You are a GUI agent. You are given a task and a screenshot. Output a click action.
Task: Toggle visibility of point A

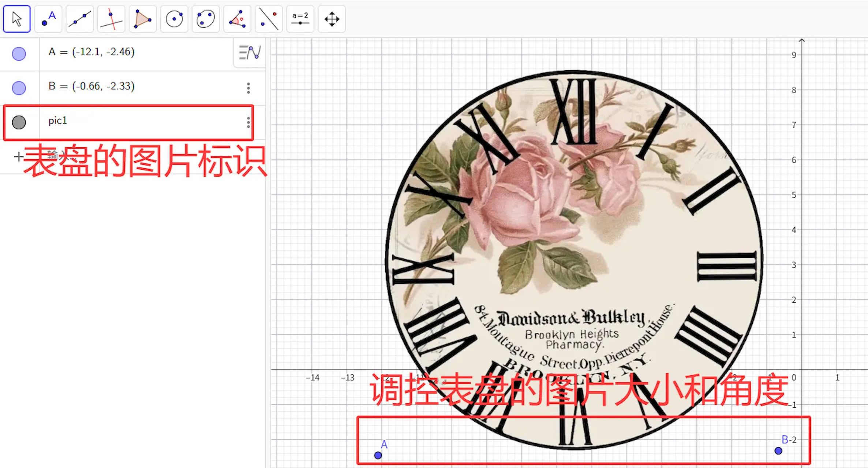[x=19, y=54]
